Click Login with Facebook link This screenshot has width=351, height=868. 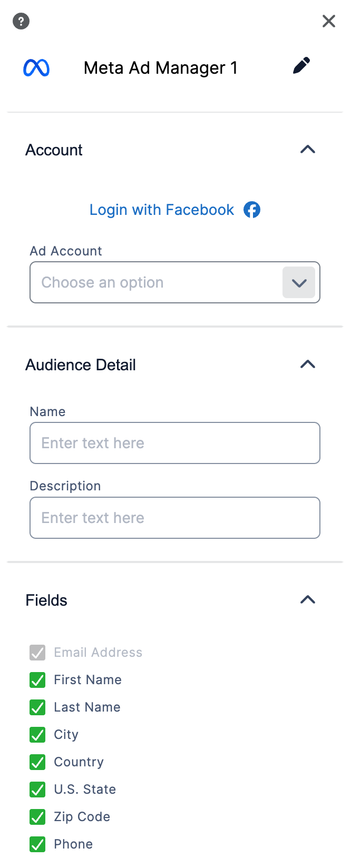click(162, 210)
